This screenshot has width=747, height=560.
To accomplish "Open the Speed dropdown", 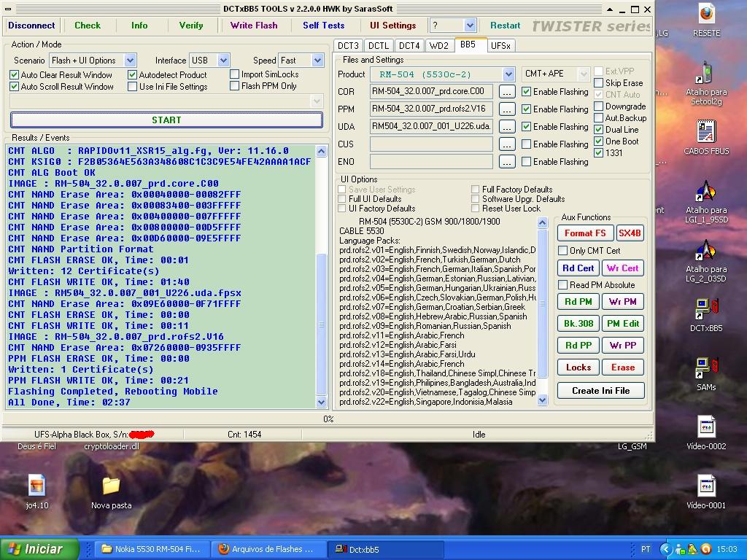I will click(x=318, y=61).
